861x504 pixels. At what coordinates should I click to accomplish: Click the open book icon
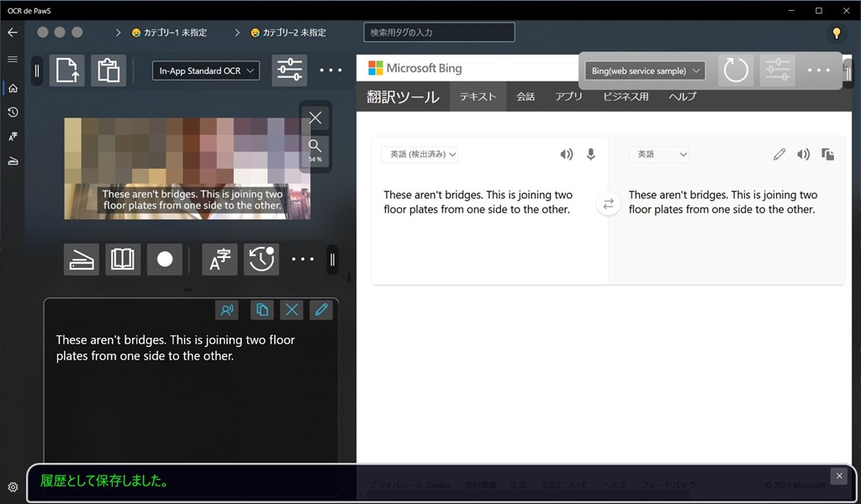point(123,260)
